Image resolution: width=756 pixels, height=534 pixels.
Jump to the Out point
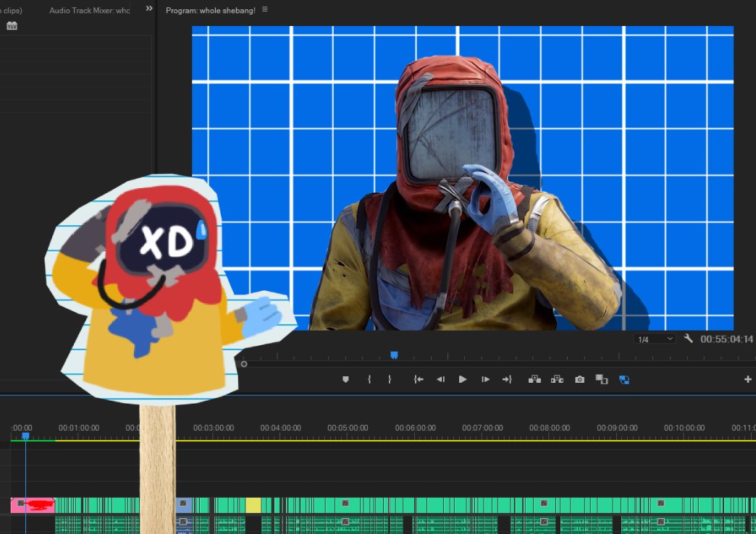pos(507,380)
